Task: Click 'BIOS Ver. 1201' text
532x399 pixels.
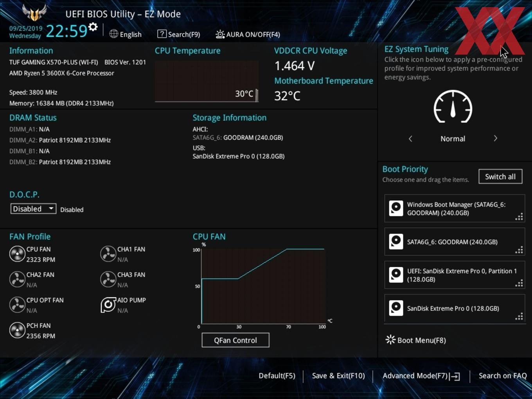Action: pos(125,62)
